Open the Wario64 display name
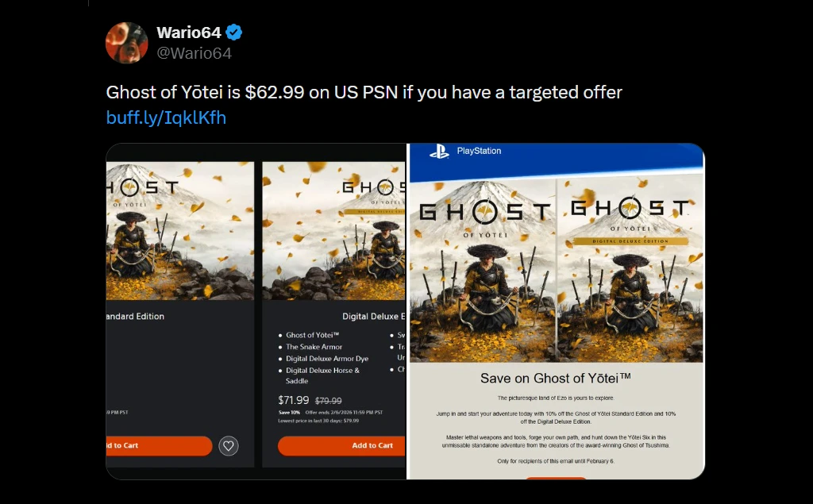The height and width of the screenshot is (504, 813). coord(189,33)
